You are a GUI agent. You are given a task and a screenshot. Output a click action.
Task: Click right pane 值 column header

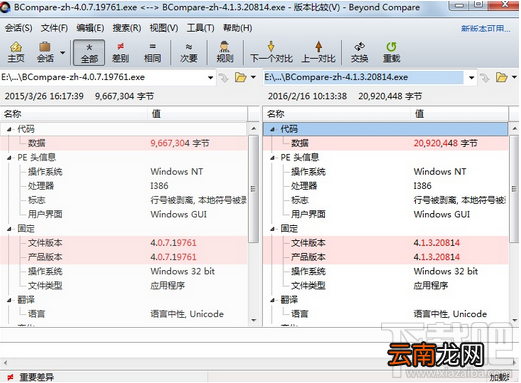(459, 114)
